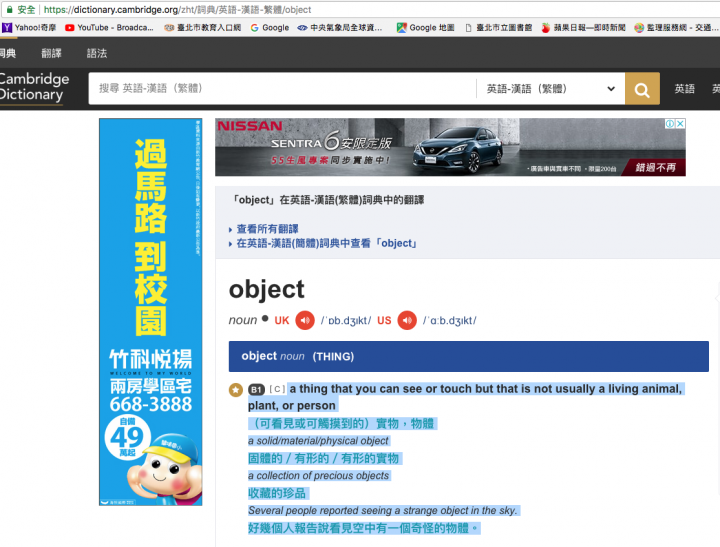This screenshot has width=720, height=547.
Task: Open the Yahoo!奇摩 bookmark
Action: pyautogui.click(x=29, y=28)
